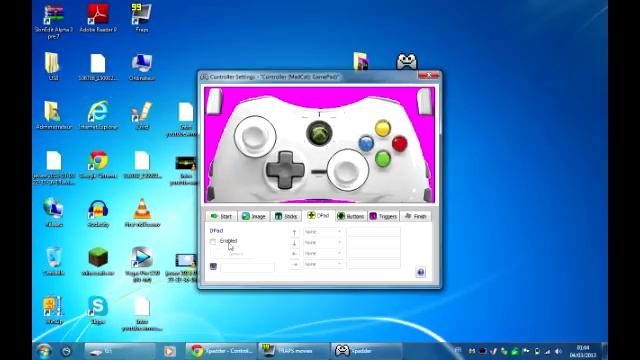
Task: Open the Recycle Bin desktop icon
Action: click(x=53, y=262)
